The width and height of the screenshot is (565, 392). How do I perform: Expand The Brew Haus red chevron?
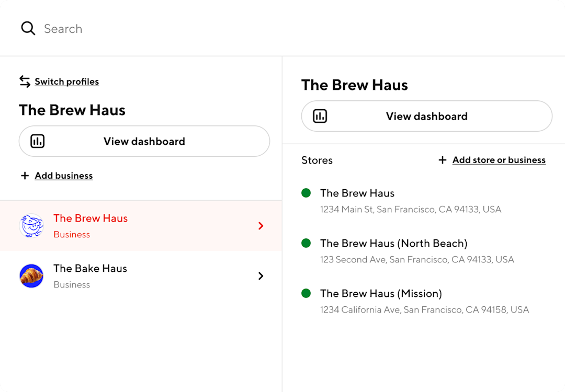261,226
